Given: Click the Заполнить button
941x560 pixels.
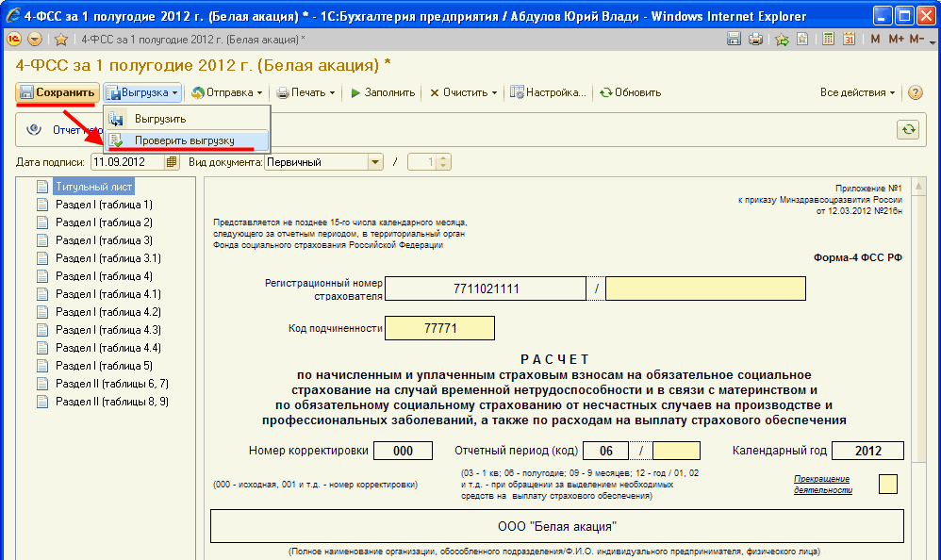Looking at the screenshot, I should 383,92.
